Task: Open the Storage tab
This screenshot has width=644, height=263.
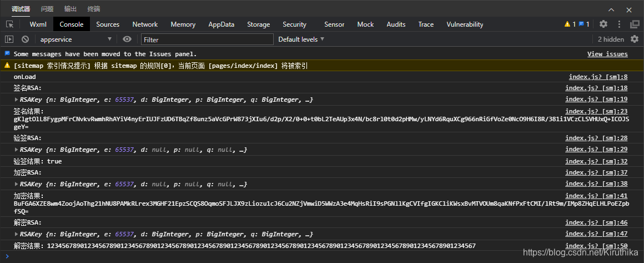Action: click(258, 24)
